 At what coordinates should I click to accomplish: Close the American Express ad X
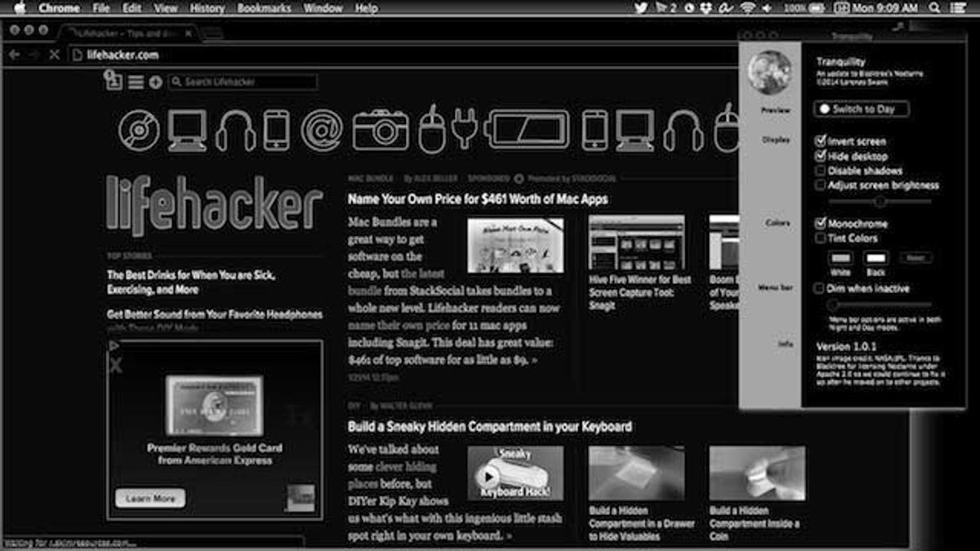pyautogui.click(x=115, y=365)
